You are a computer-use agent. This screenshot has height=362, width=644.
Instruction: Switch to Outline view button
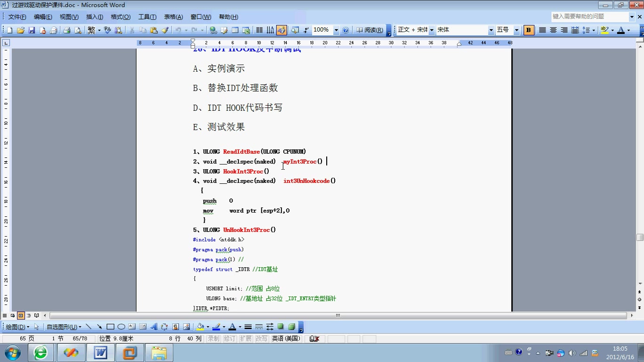pyautogui.click(x=29, y=315)
